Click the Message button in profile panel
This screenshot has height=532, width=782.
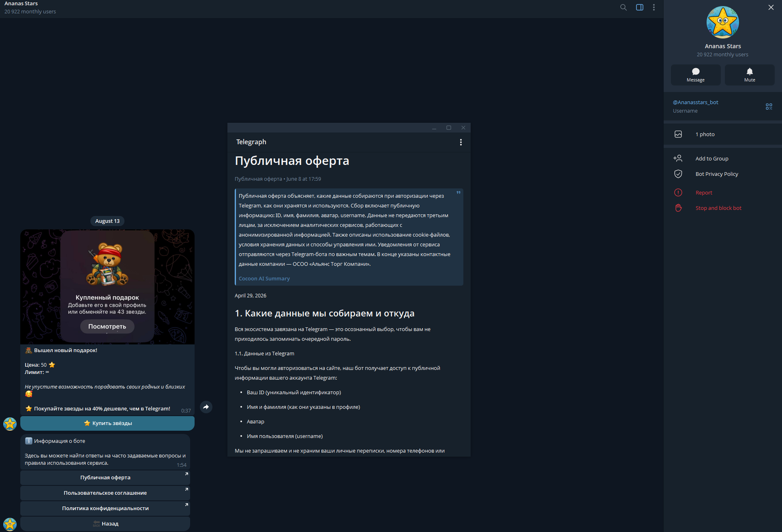pos(696,75)
